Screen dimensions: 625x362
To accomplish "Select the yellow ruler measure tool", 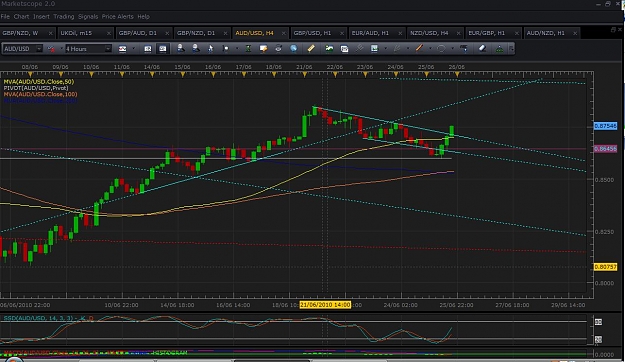I will coord(311,49).
